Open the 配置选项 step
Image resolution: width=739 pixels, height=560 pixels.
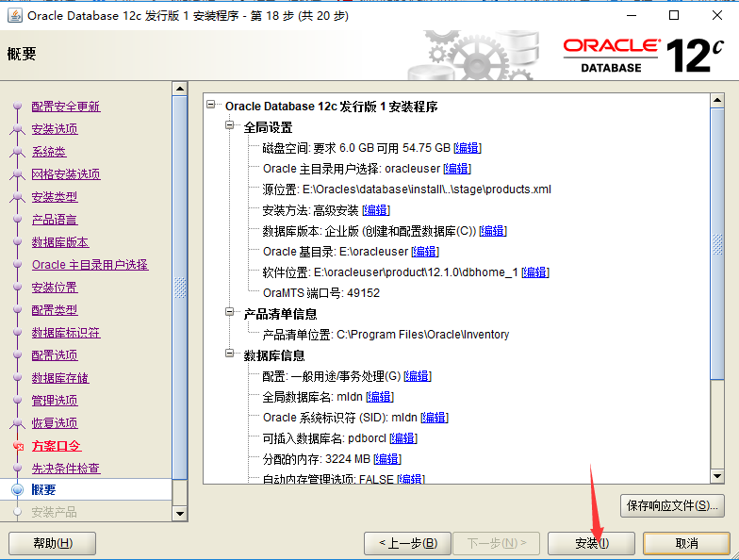(x=55, y=355)
